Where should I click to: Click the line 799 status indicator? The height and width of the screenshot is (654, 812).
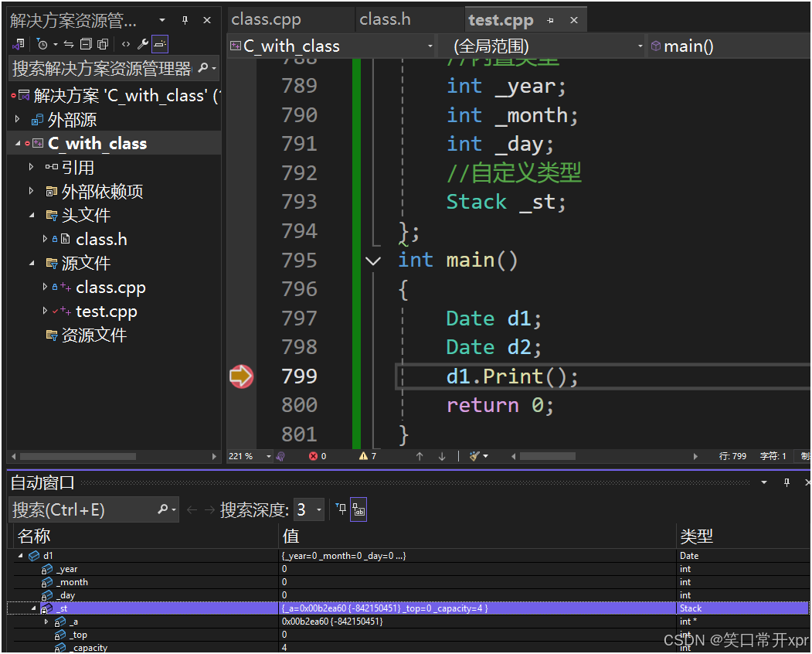(x=732, y=456)
